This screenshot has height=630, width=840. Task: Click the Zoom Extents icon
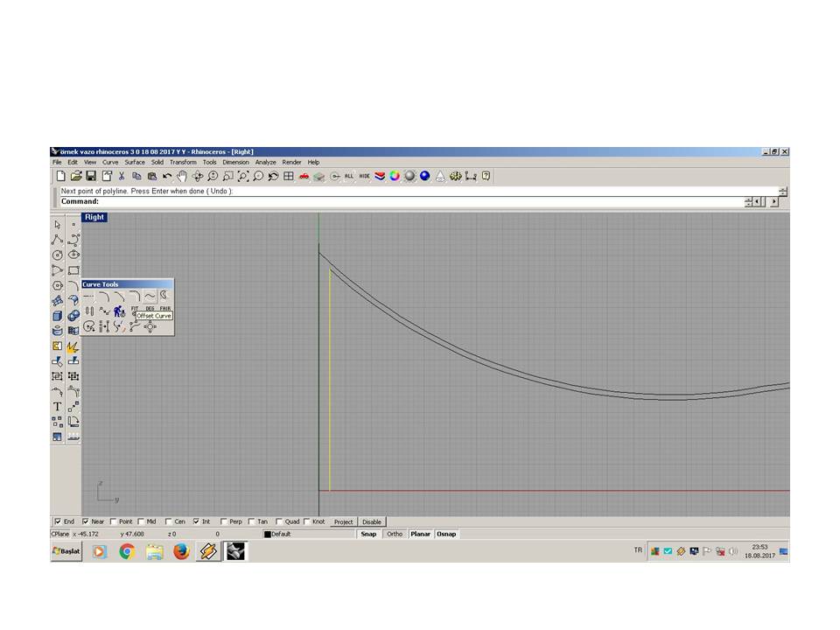pos(243,176)
